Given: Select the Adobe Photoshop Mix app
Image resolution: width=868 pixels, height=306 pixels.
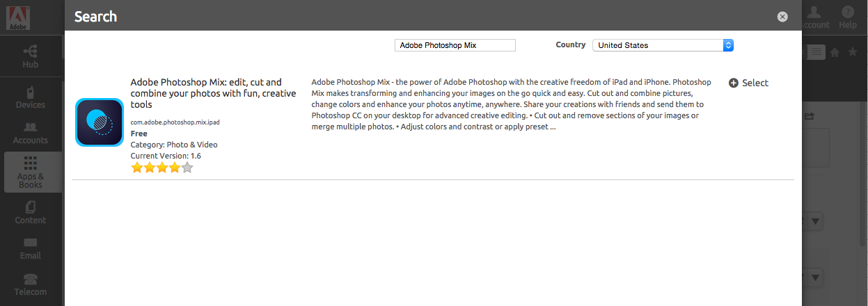Looking at the screenshot, I should [x=748, y=83].
